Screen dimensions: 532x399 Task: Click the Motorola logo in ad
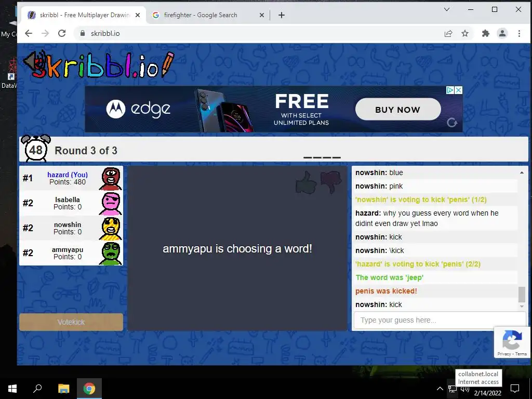point(116,109)
